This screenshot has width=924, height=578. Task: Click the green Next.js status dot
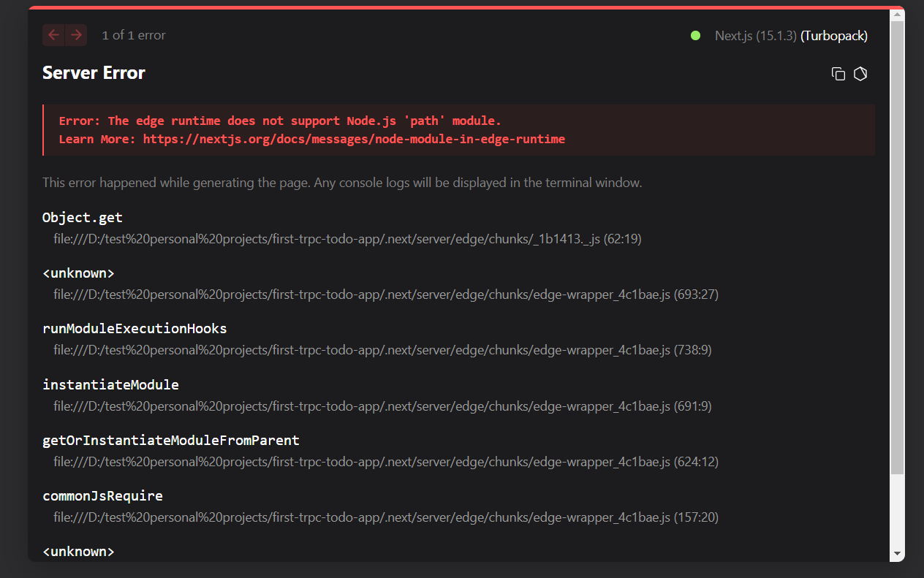(x=695, y=35)
